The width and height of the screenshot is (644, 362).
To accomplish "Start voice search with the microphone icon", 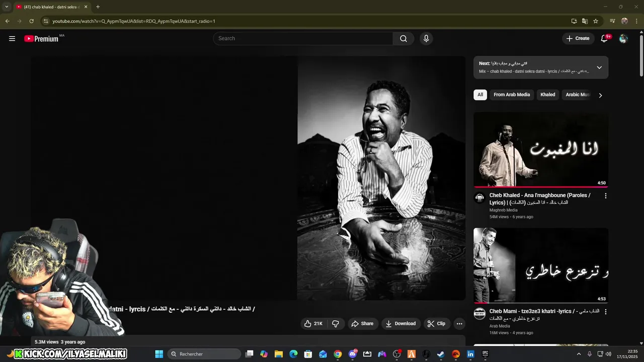I will tap(426, 39).
